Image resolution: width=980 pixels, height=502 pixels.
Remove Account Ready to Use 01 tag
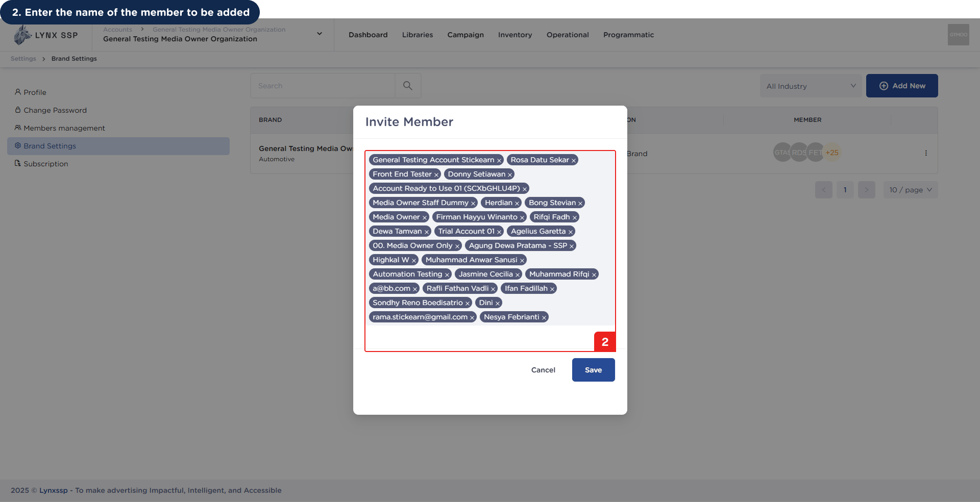(525, 189)
